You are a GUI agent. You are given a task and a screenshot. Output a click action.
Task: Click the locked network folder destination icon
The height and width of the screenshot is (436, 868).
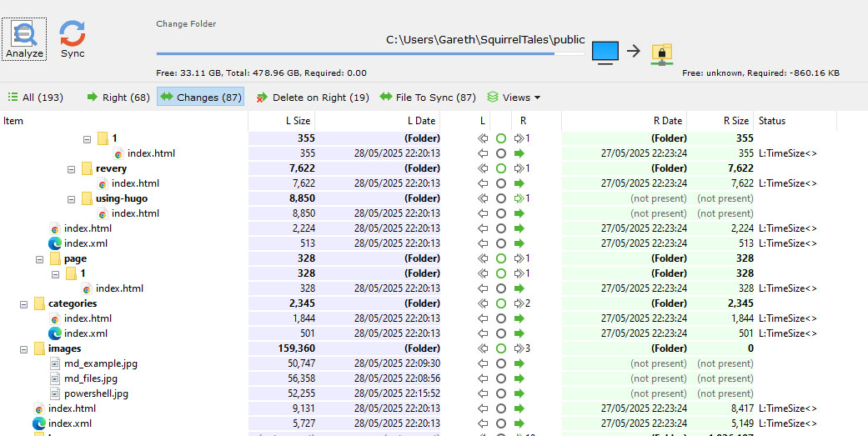click(661, 53)
